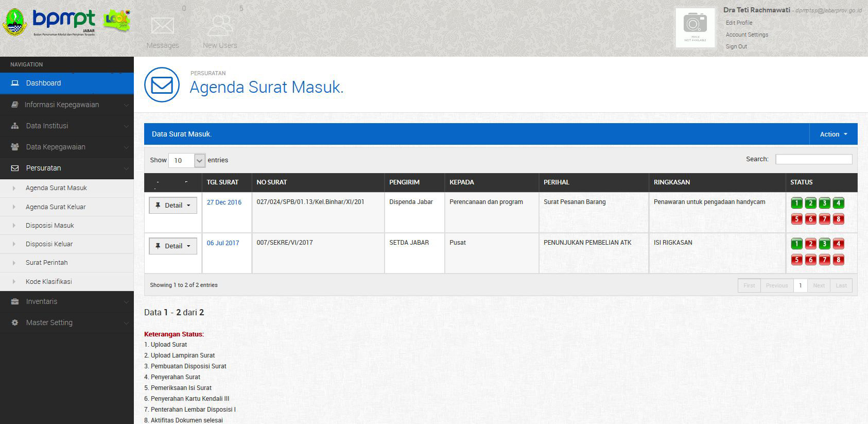Screen dimensions: 868x424
Task: Open Detail dropdown for 06 Jul 2017 letter
Action: tap(173, 246)
